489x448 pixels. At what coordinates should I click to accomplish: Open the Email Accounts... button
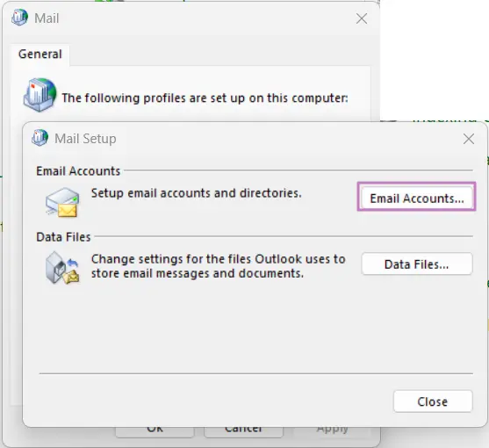click(x=417, y=199)
